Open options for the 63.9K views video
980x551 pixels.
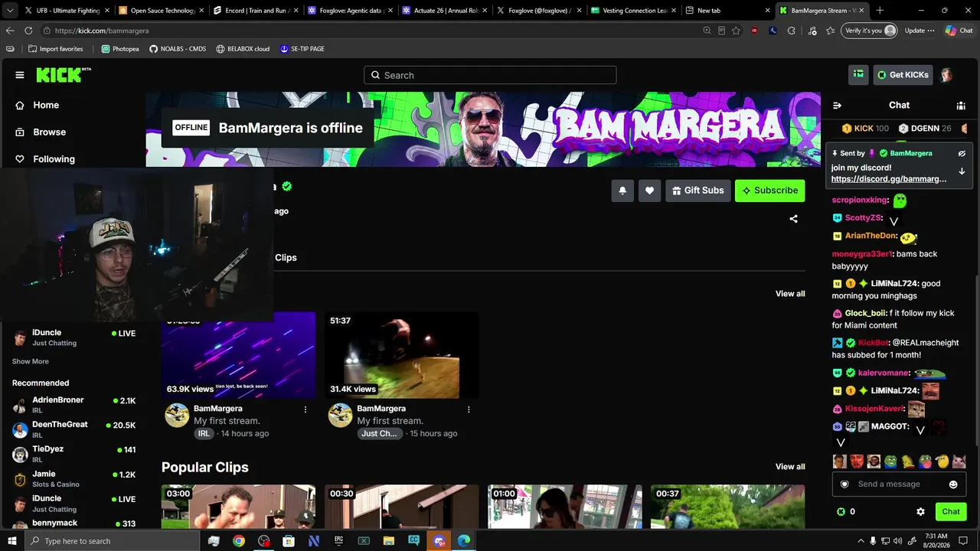pos(305,409)
